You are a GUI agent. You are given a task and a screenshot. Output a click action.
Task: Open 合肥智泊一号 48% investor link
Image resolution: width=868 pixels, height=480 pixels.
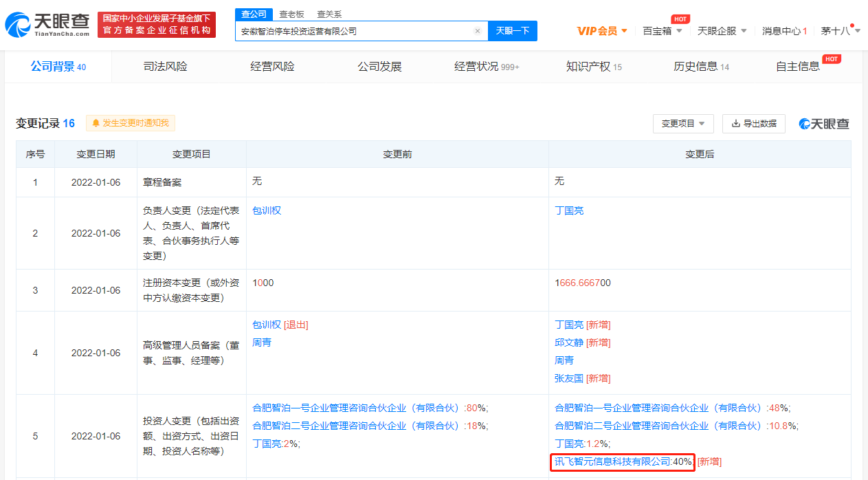point(660,408)
